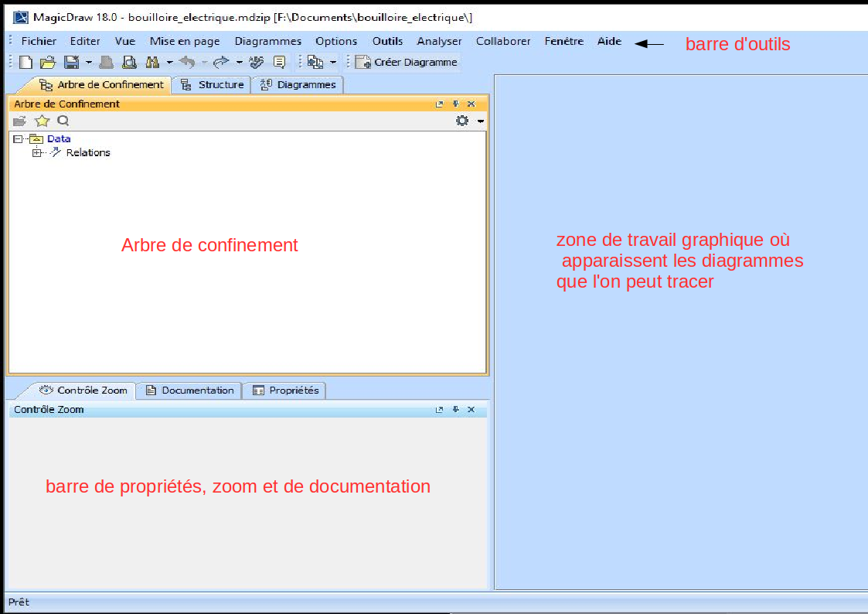Screen dimensions: 868x614
Task: Open the Analyser menu
Action: (439, 41)
